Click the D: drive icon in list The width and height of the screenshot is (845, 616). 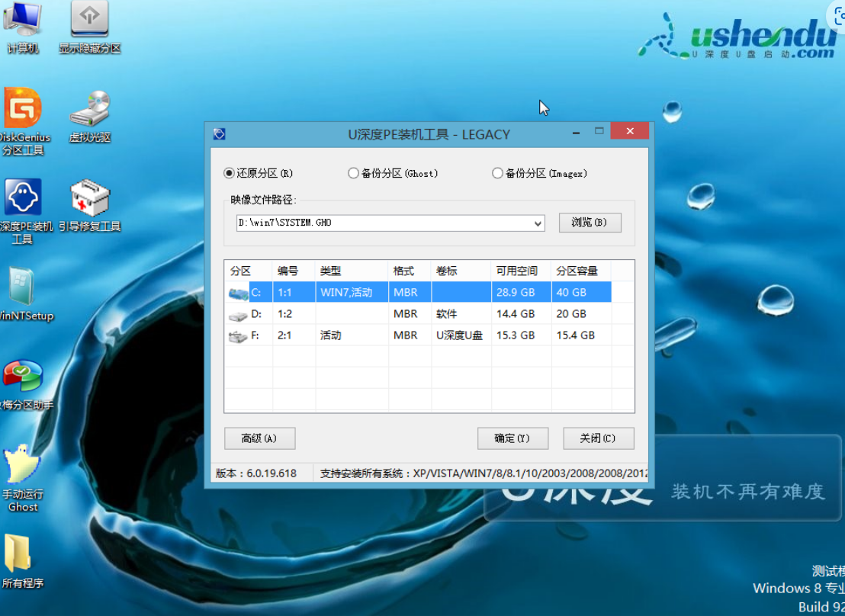click(x=238, y=316)
